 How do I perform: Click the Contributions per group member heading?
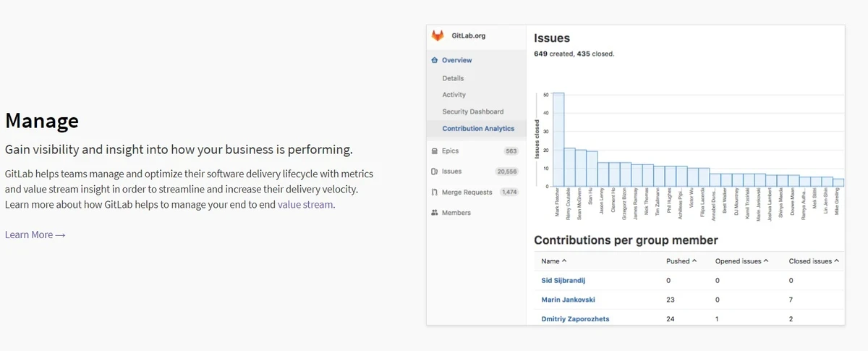(x=626, y=240)
